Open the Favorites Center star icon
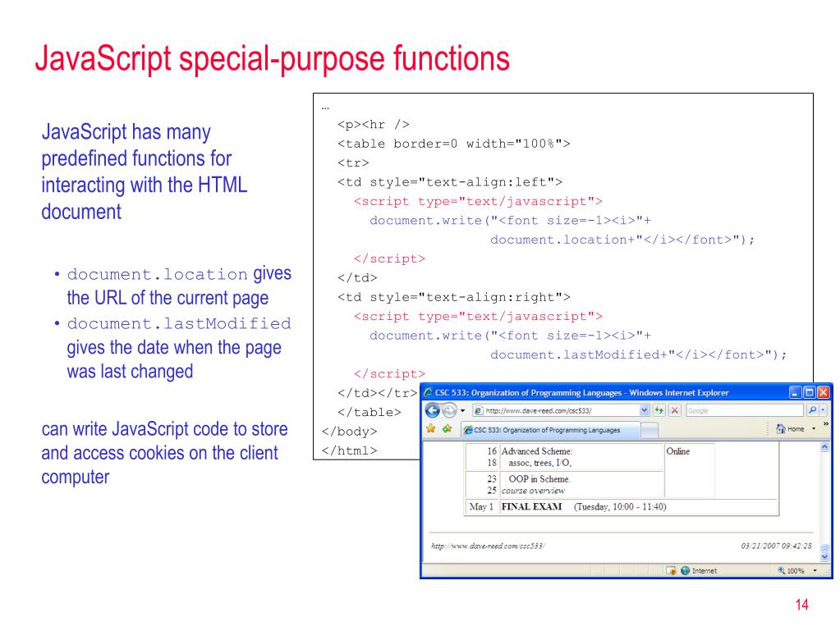The height and width of the screenshot is (640, 840). pos(431,428)
